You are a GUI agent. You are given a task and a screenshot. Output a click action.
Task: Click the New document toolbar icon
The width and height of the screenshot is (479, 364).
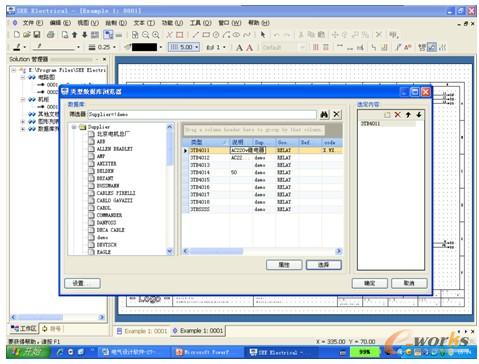(16, 35)
